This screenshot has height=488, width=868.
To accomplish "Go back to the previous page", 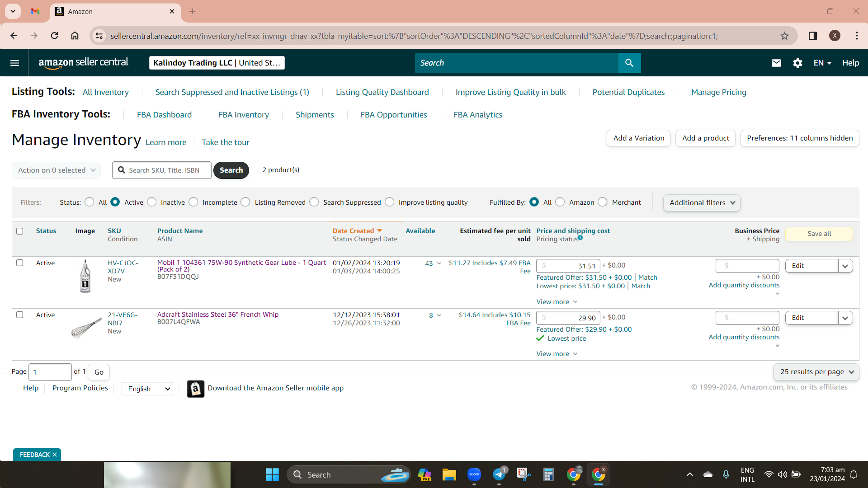I will tap(14, 36).
